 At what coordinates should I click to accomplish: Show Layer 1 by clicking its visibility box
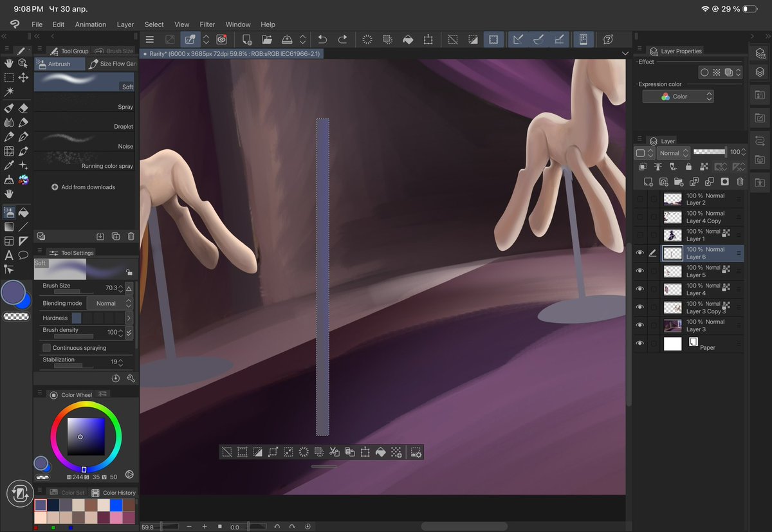(x=639, y=235)
